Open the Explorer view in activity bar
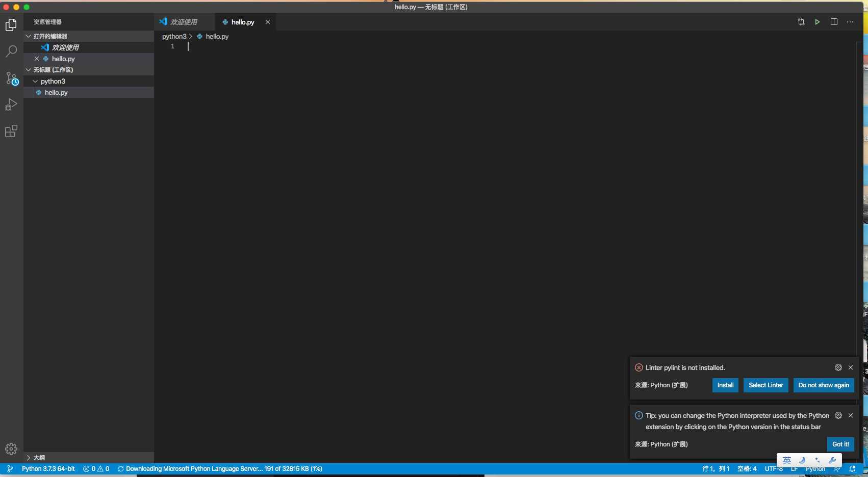The height and width of the screenshot is (477, 868). (x=11, y=25)
